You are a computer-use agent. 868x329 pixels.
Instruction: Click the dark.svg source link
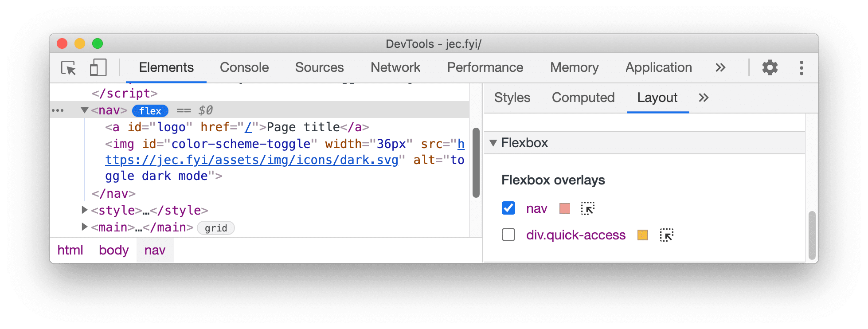tap(251, 160)
